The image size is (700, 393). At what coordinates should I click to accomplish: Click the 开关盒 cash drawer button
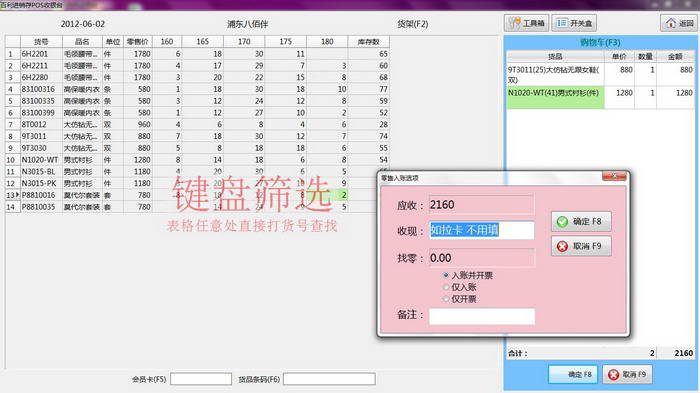point(574,23)
